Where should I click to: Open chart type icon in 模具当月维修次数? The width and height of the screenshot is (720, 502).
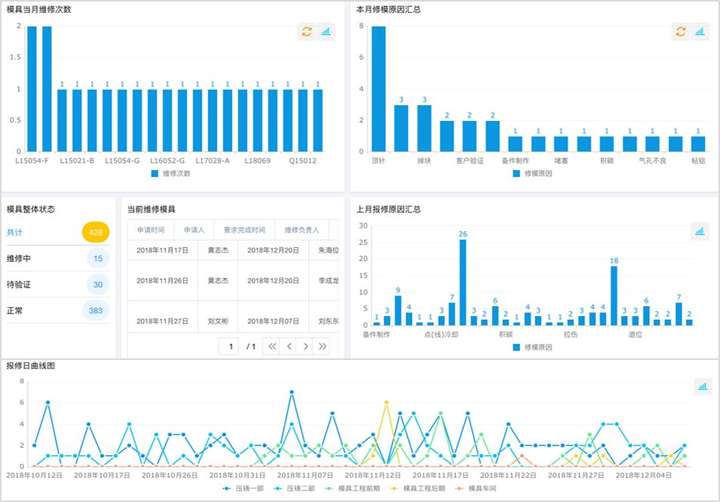coord(326,31)
